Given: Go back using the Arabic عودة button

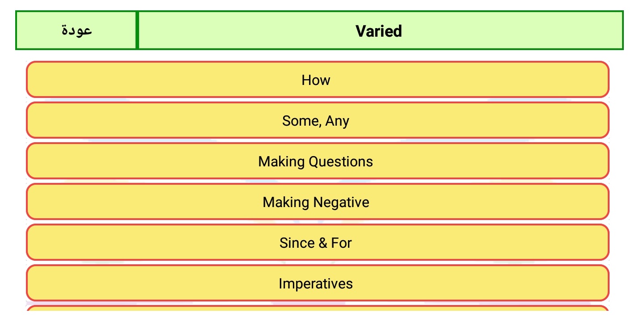Looking at the screenshot, I should click(76, 30).
